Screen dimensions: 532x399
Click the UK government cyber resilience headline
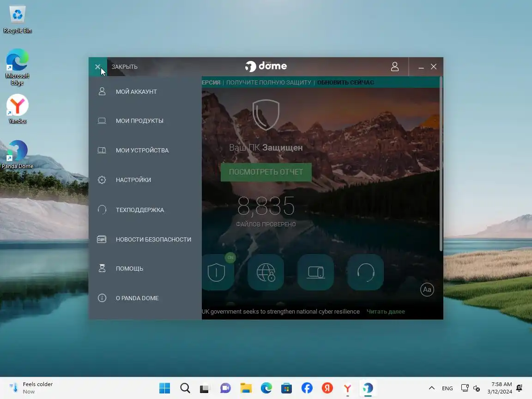(x=281, y=311)
